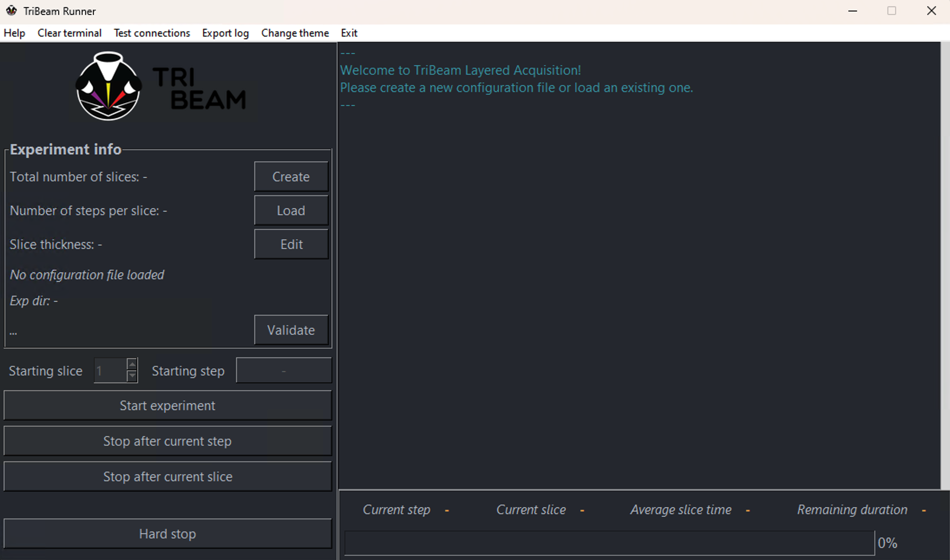This screenshot has width=950, height=560.
Task: Click the 'Current slice' status label
Action: pos(531,510)
